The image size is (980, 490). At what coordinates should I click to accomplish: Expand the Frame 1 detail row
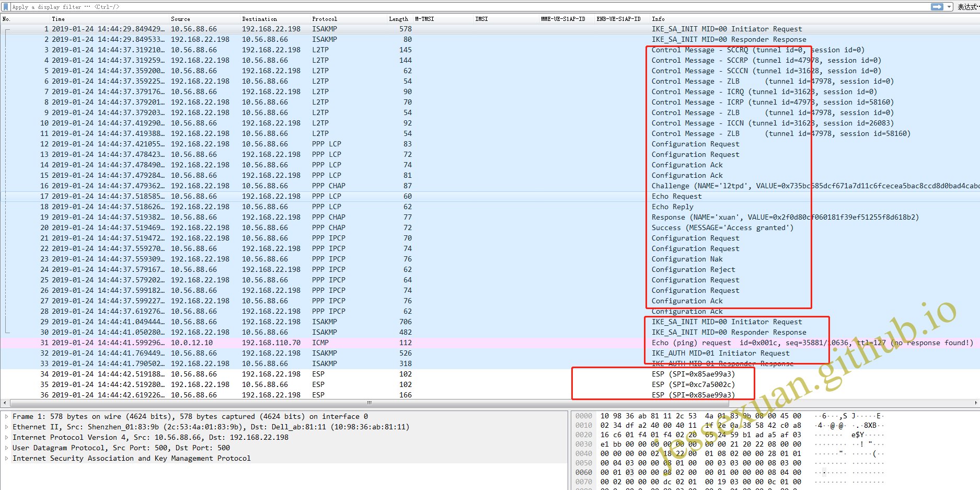click(x=6, y=417)
